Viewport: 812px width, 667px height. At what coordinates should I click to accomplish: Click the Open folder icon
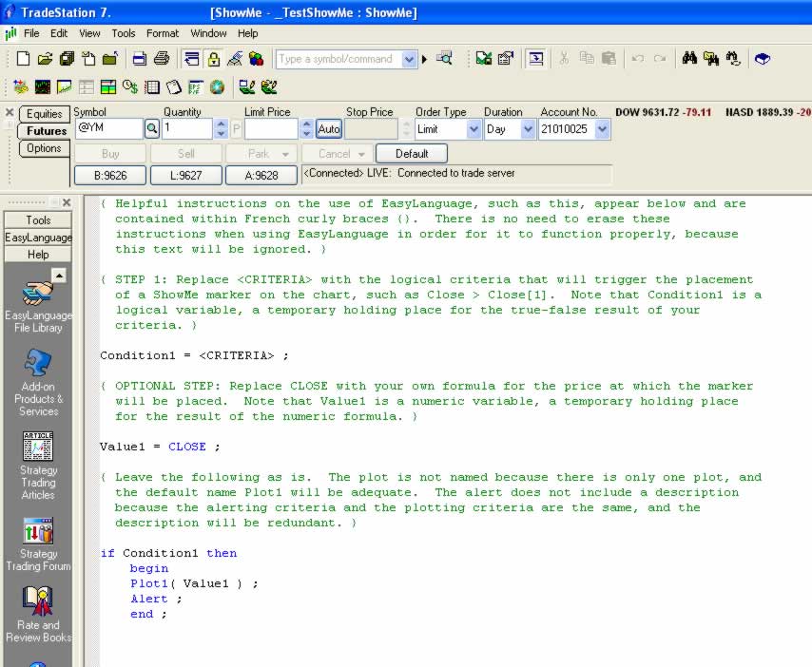(x=45, y=59)
